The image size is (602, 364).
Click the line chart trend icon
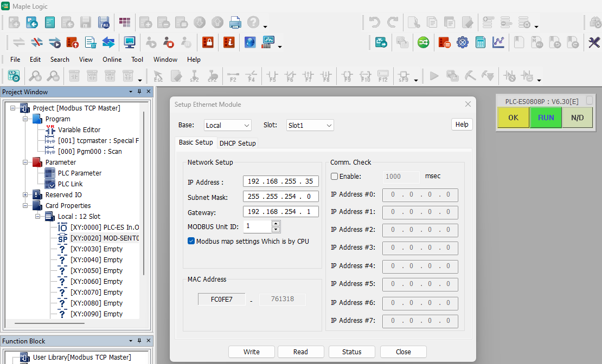coord(498,42)
